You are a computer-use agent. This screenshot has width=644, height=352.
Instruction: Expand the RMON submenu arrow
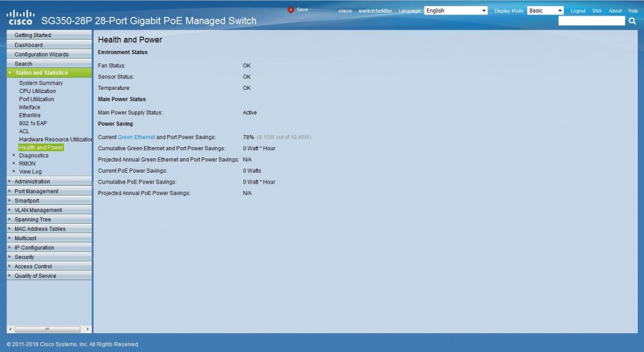click(x=14, y=163)
